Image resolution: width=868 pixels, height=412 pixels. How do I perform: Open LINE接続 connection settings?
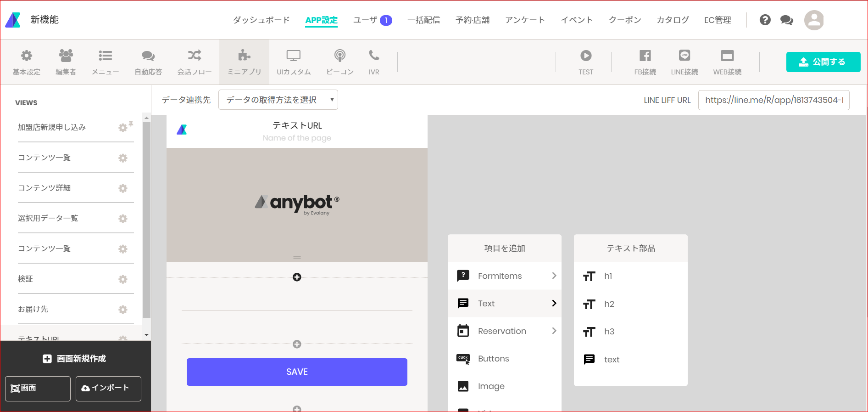(x=684, y=62)
